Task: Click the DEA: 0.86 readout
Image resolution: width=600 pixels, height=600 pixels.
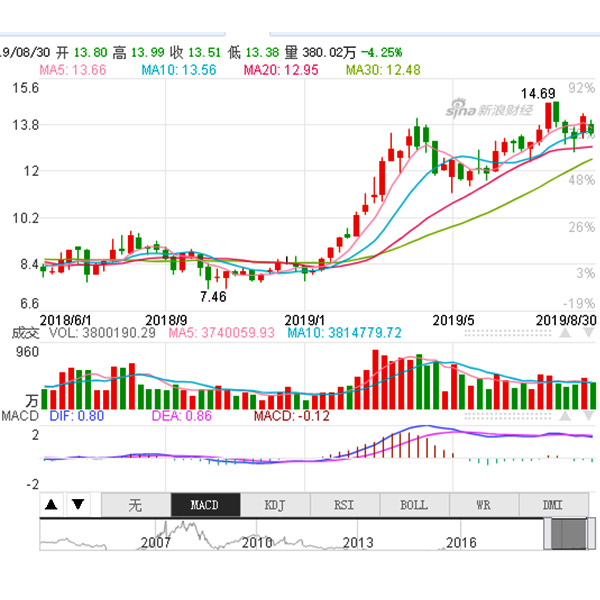Action: tap(181, 416)
